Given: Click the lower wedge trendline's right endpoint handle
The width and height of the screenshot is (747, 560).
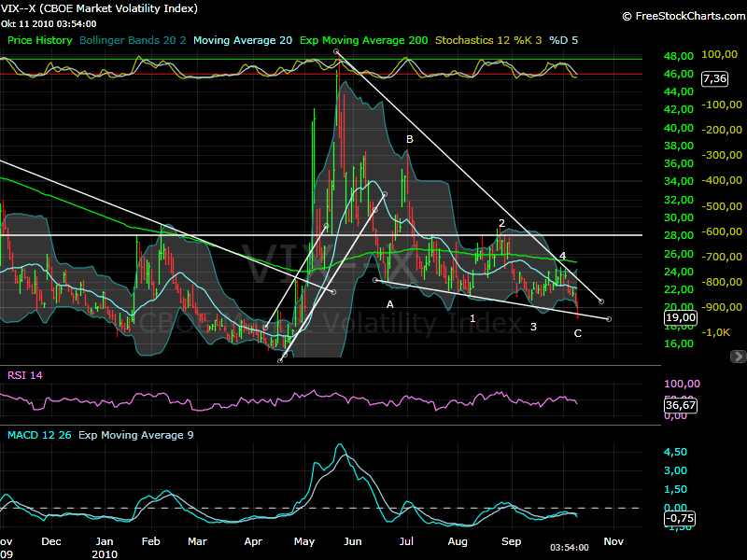Looking at the screenshot, I should tap(609, 319).
